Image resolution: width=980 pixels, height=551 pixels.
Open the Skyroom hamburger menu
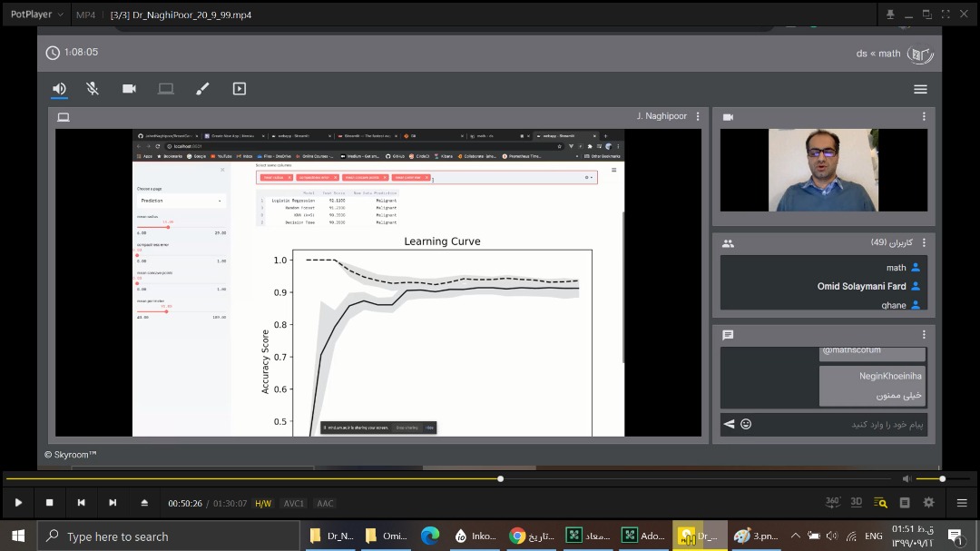920,89
